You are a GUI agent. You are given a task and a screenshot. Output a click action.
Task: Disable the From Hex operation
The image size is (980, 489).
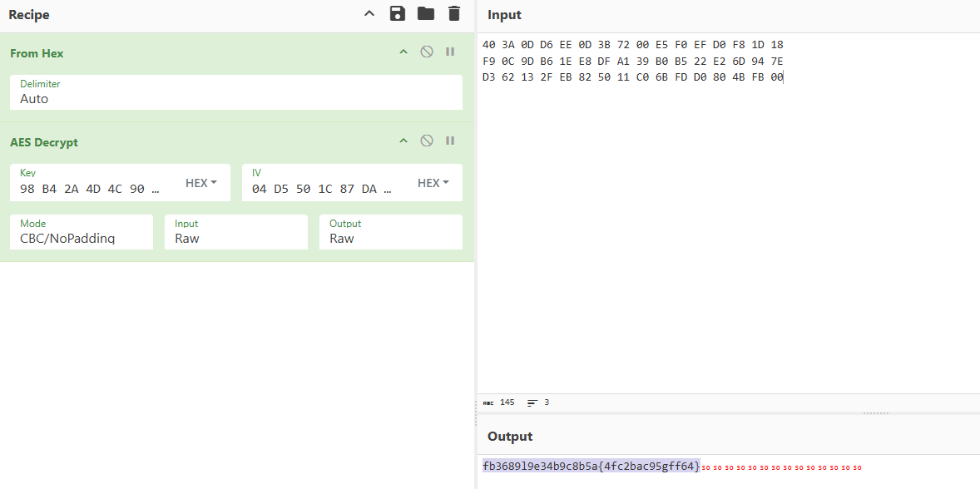[x=427, y=52]
